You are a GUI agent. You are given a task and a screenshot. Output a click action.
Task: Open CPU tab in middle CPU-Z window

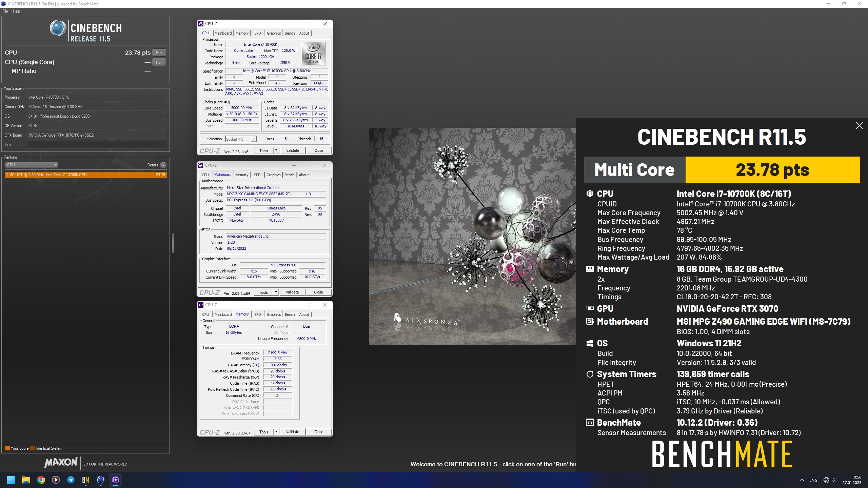click(205, 175)
